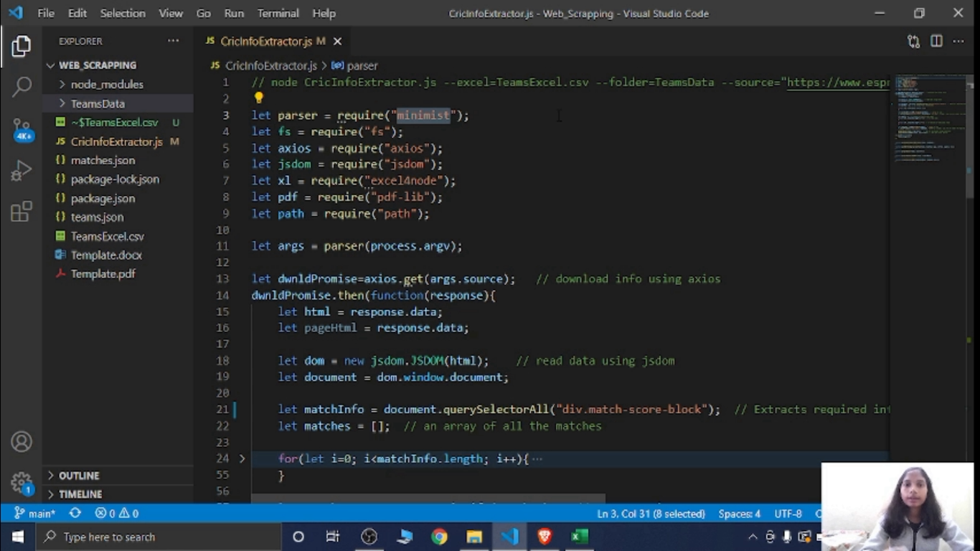Screen dimensions: 980x551
Task: Unfold the collapsed for loop at line 24
Action: (x=242, y=458)
